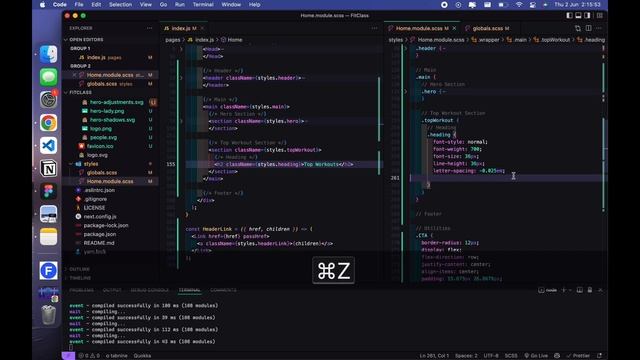
Task: Open errors and warnings count in status bar
Action: coord(89,356)
